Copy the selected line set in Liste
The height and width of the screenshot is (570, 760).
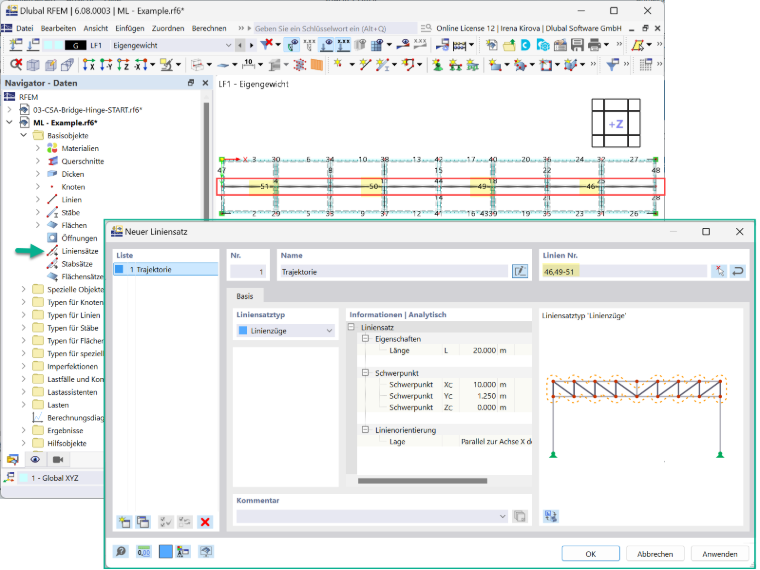click(143, 522)
